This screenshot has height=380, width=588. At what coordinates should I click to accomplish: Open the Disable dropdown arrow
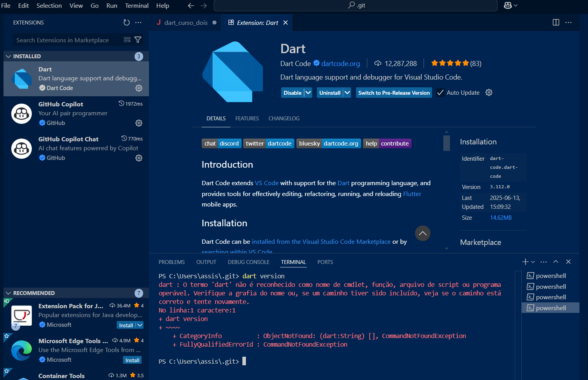click(308, 93)
